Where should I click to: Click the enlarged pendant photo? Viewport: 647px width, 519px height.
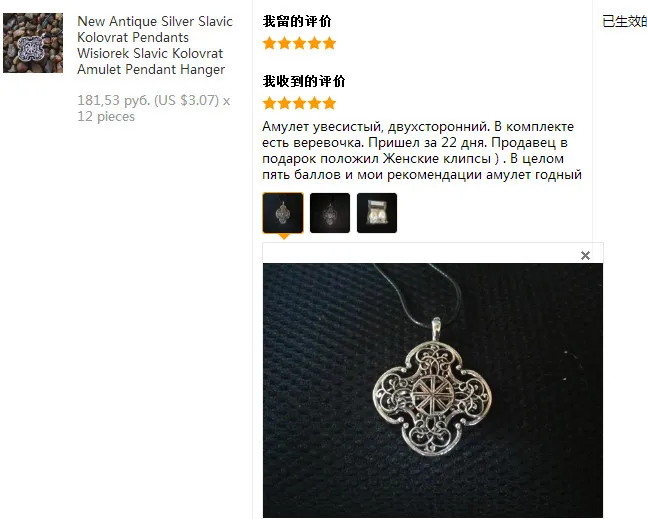[433, 390]
